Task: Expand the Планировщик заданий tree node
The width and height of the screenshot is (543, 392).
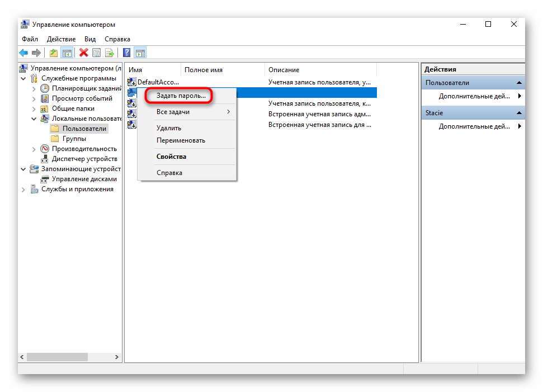Action: pyautogui.click(x=34, y=88)
